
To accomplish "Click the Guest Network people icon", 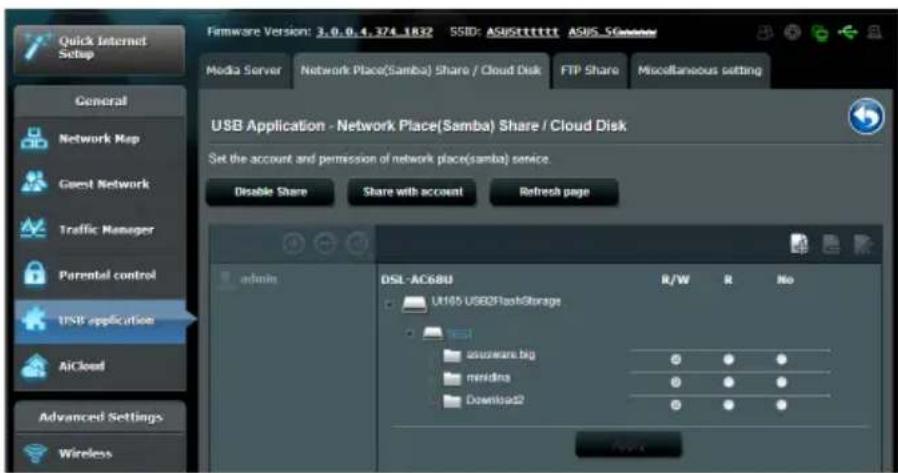I will pos(34,183).
